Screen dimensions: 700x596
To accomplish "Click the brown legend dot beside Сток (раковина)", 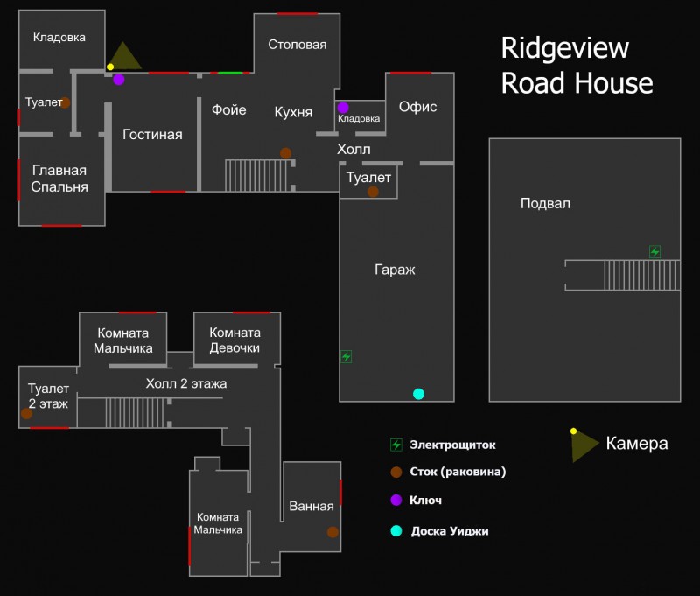I will point(396,472).
